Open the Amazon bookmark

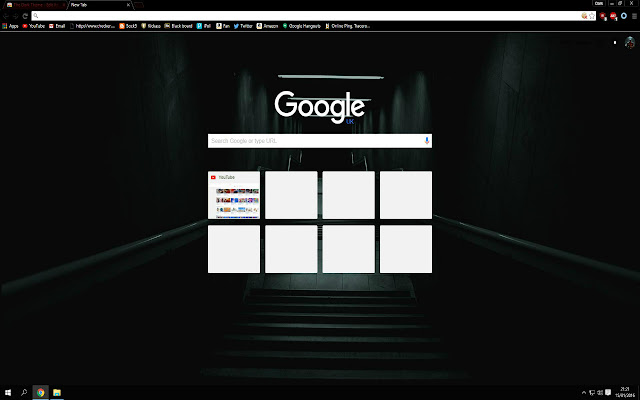(267, 26)
